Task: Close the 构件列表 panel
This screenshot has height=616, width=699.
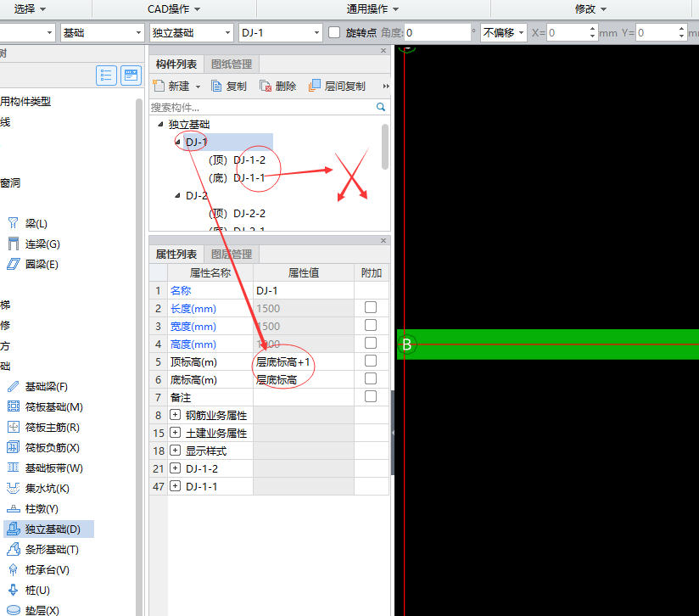Action: [383, 51]
